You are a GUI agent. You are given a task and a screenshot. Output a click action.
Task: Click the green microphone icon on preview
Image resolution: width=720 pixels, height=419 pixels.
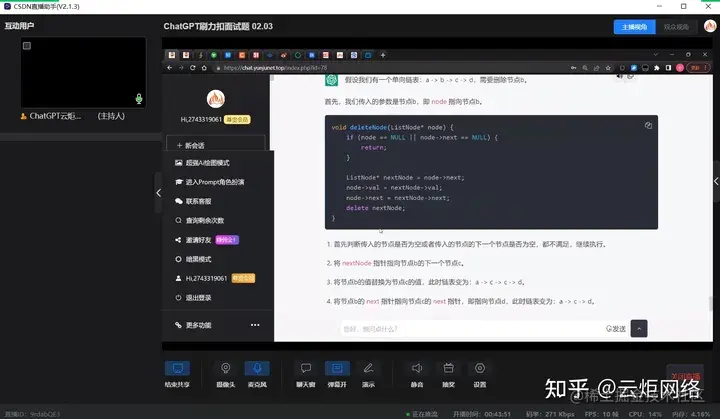[139, 99]
